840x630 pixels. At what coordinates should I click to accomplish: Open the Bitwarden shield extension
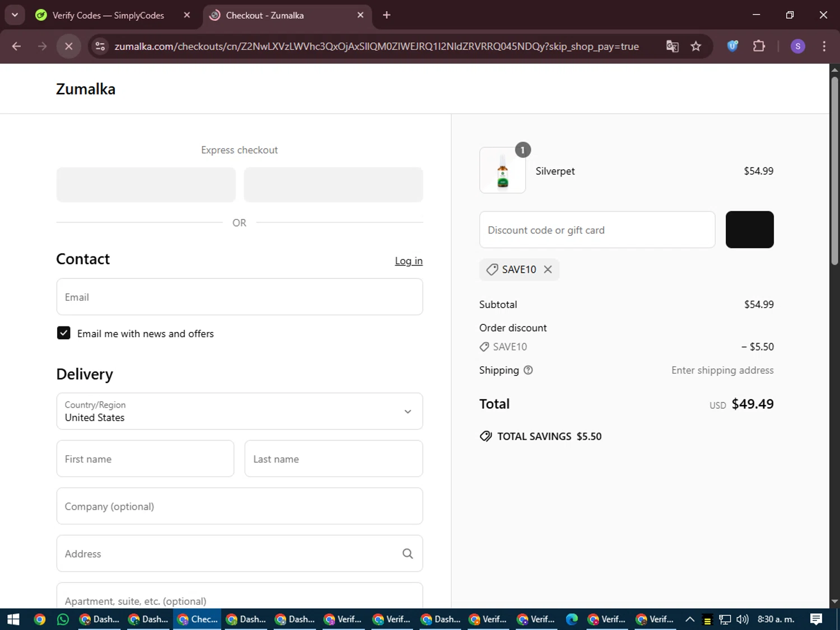pos(732,46)
